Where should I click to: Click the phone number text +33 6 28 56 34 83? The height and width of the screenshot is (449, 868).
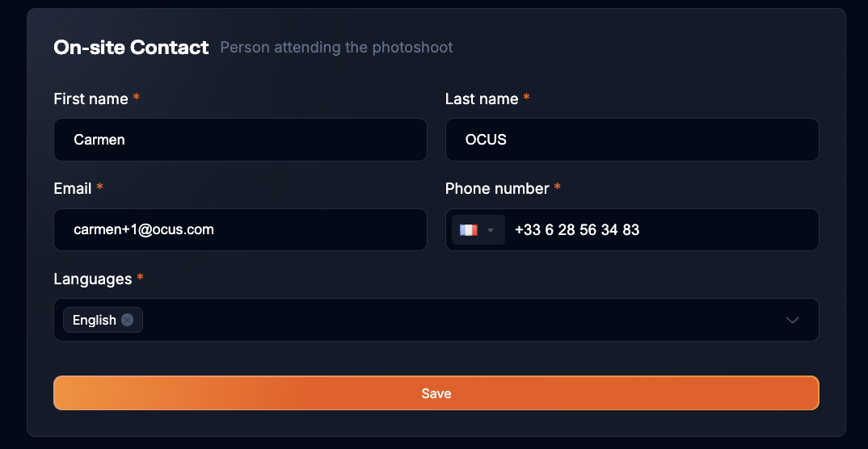click(577, 230)
